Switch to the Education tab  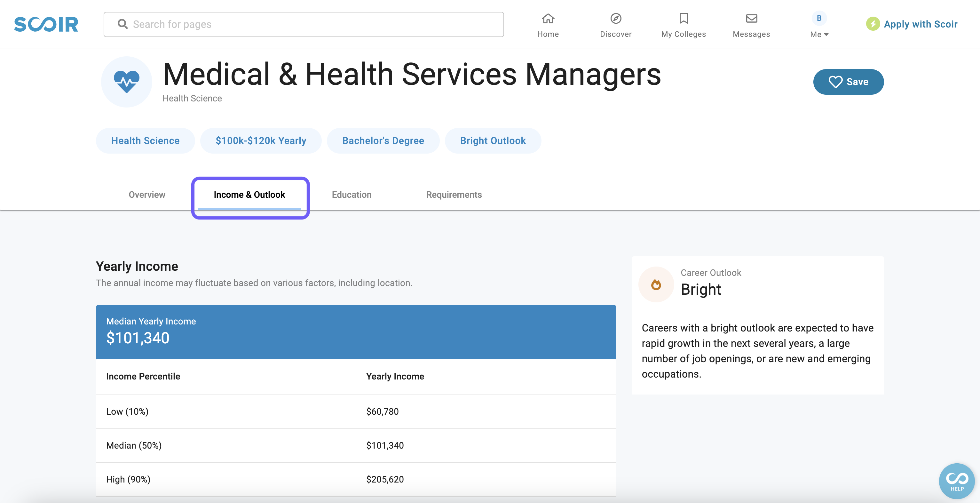click(x=352, y=195)
